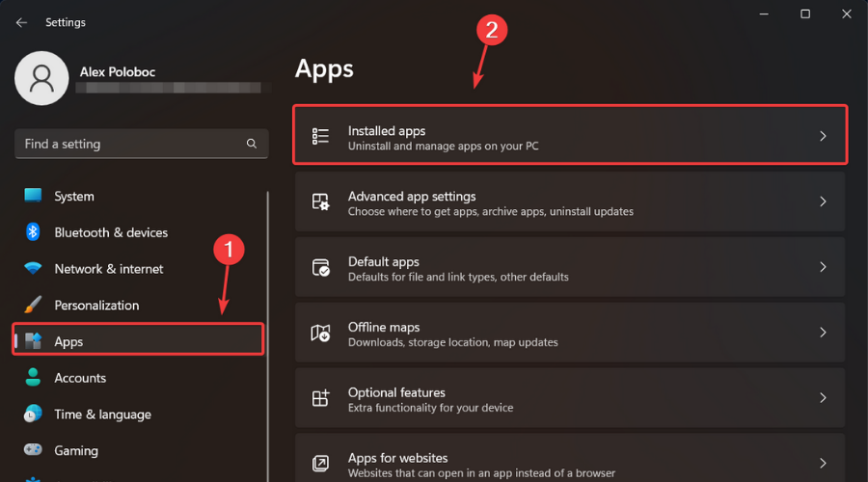Click the Settings window title

click(x=66, y=23)
